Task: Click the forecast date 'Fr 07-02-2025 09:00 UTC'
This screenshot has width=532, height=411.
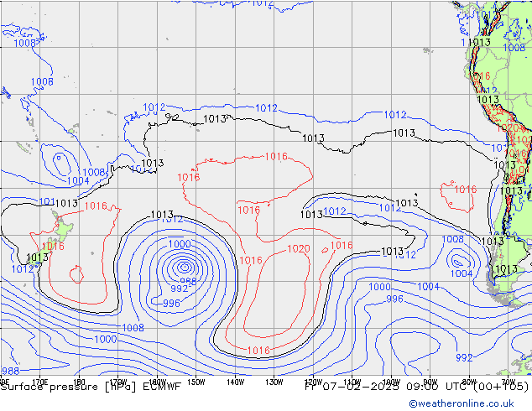Action: point(388,387)
